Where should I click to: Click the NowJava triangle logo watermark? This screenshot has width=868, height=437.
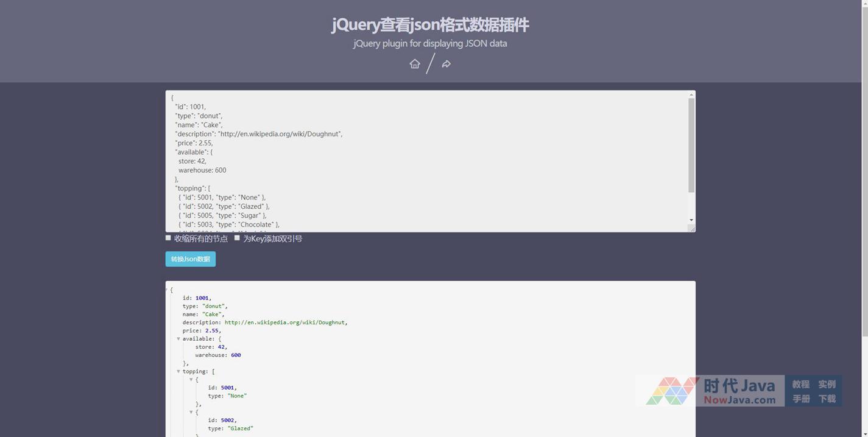tap(672, 391)
